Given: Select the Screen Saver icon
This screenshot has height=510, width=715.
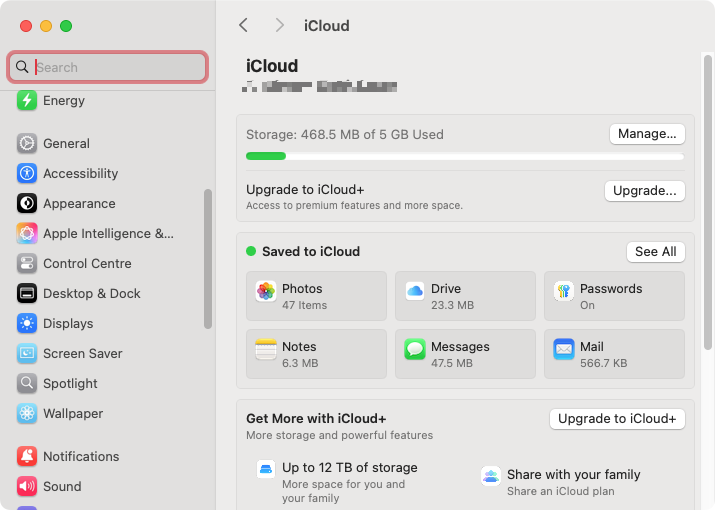Looking at the screenshot, I should [x=27, y=354].
